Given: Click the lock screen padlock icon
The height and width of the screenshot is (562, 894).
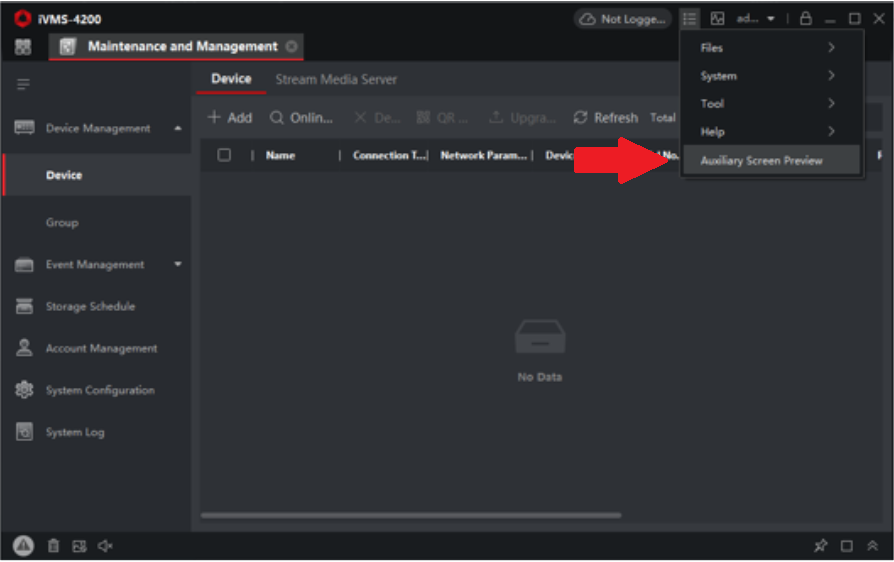Looking at the screenshot, I should [x=805, y=18].
